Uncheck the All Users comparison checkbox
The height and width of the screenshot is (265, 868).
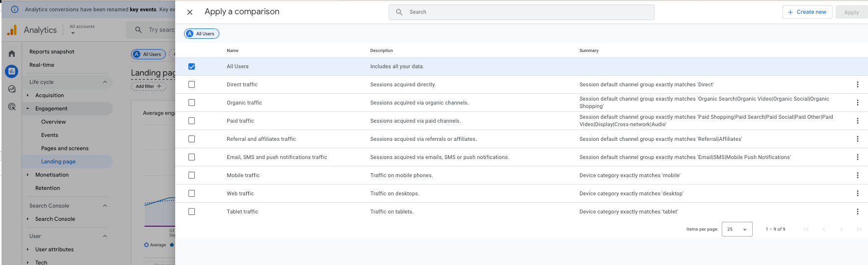(x=191, y=67)
